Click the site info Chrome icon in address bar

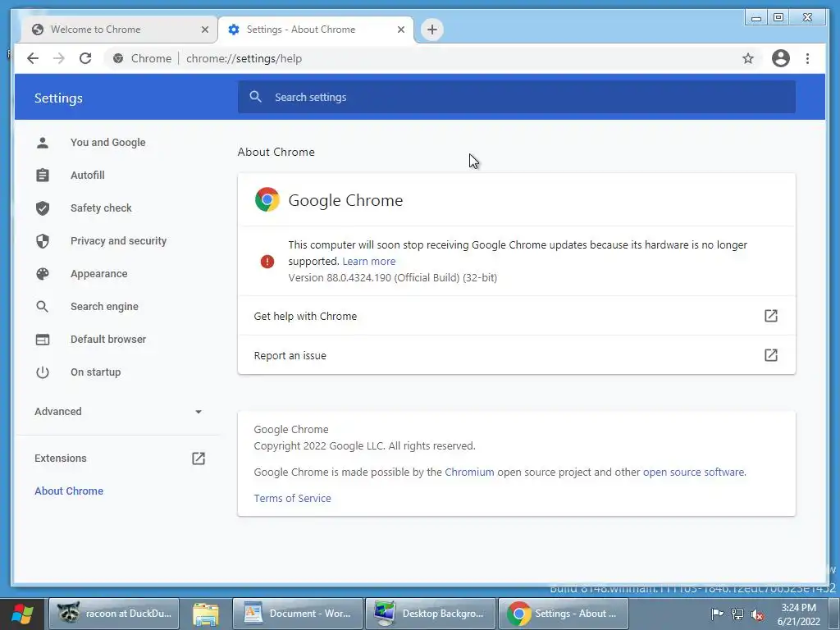[118, 58]
